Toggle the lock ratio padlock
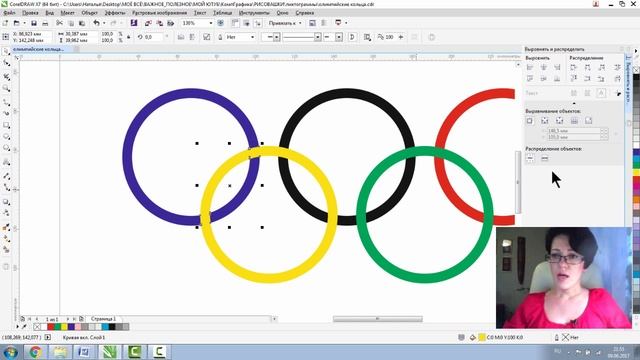The height and width of the screenshot is (360, 640). [x=129, y=37]
